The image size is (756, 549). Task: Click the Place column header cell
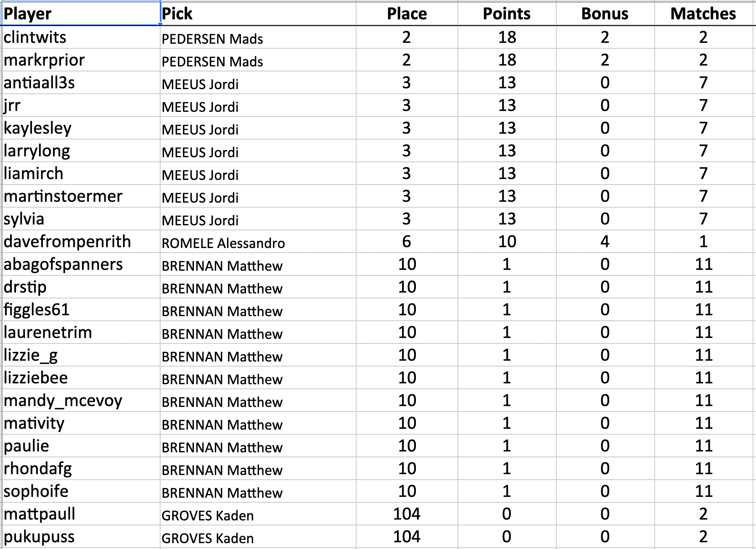(x=407, y=14)
